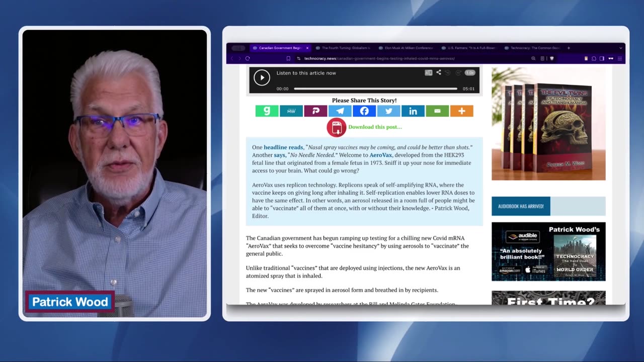Screen dimensions: 644x362
Task: Open the audio player translate icon
Action: point(429,73)
